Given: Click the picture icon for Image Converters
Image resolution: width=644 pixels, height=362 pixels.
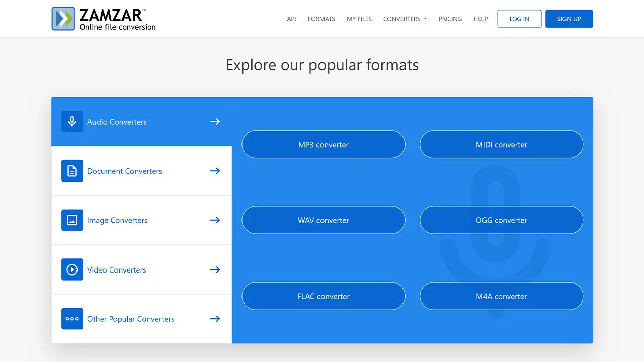Looking at the screenshot, I should click(x=72, y=220).
